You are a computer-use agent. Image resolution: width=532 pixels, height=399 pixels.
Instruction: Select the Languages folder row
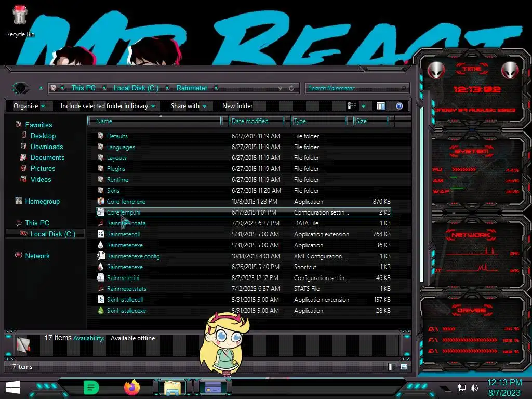[x=243, y=147]
